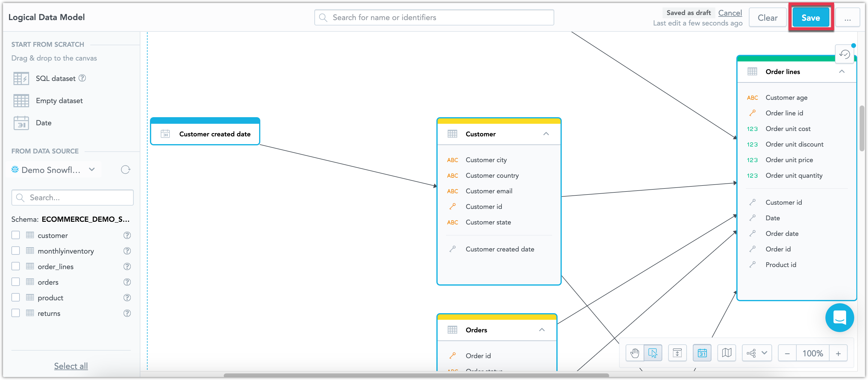Collapse the Customer dataset card
Screen dimensions: 868x380
(x=546, y=134)
